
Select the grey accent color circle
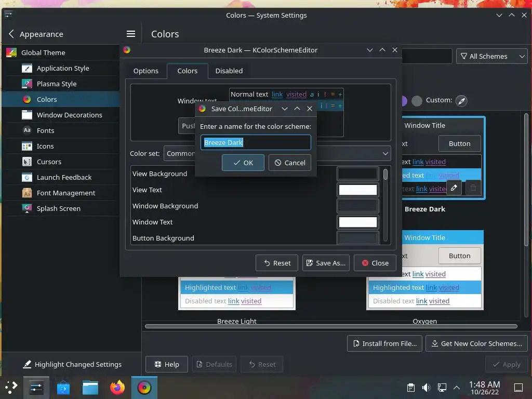click(x=417, y=101)
